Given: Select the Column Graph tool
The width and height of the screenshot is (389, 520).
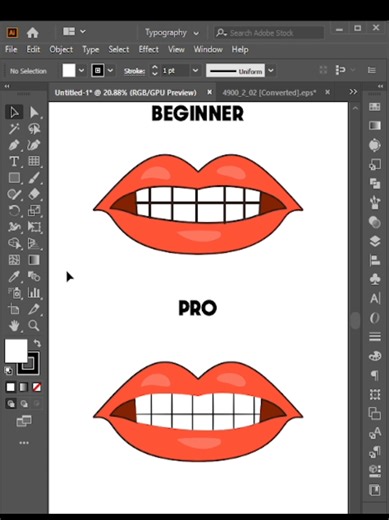Looking at the screenshot, I should point(34,293).
